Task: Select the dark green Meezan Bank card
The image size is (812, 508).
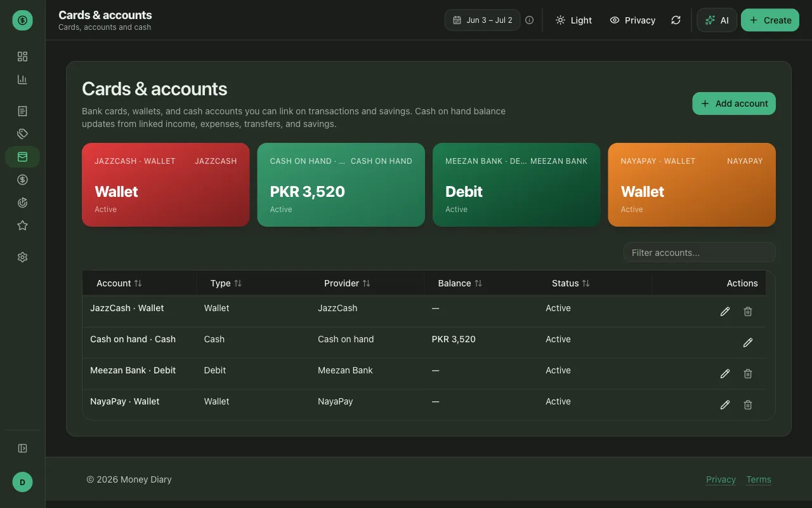Action: coord(516,185)
